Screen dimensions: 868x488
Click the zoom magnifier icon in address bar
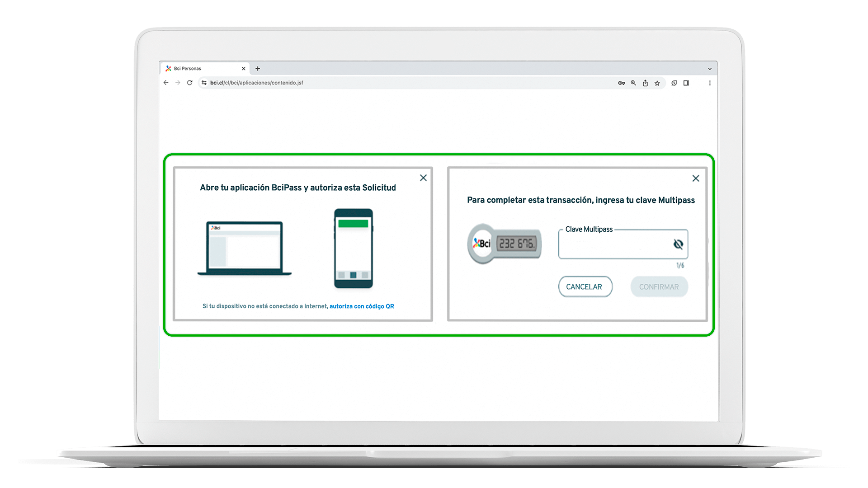633,83
